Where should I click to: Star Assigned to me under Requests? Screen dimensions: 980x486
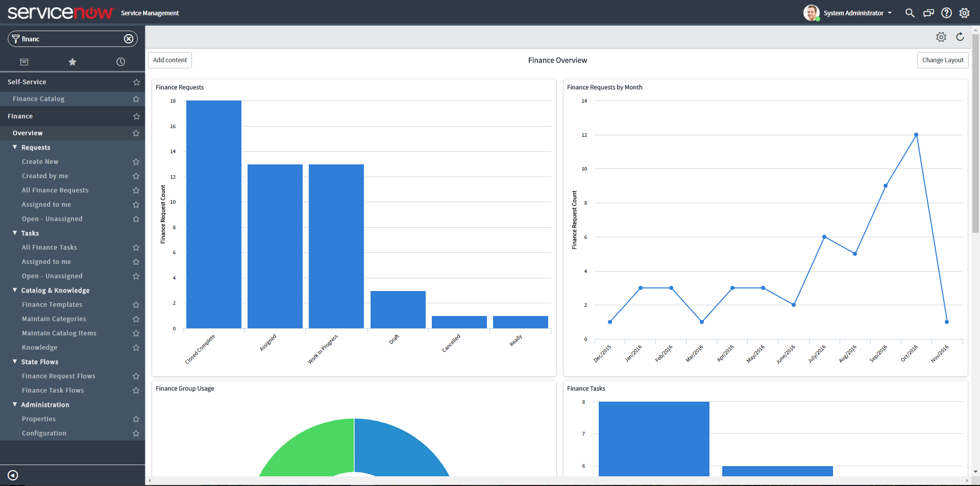[x=136, y=205]
